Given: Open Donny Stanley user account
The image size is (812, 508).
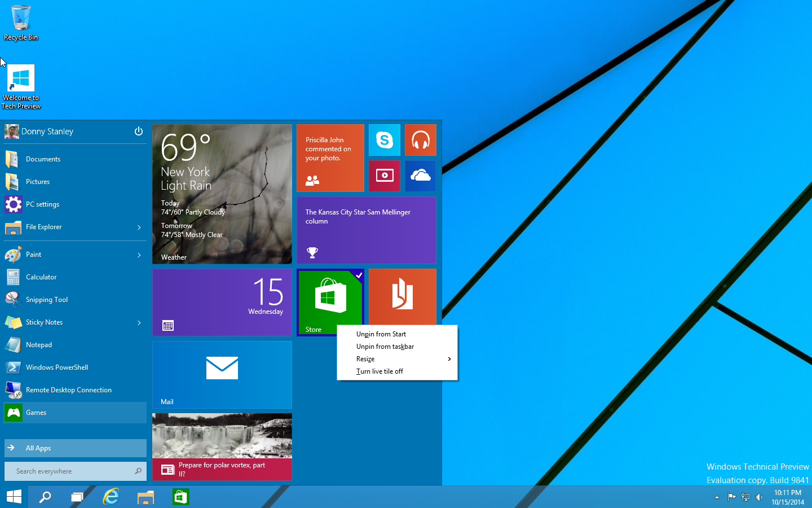Looking at the screenshot, I should [x=47, y=132].
